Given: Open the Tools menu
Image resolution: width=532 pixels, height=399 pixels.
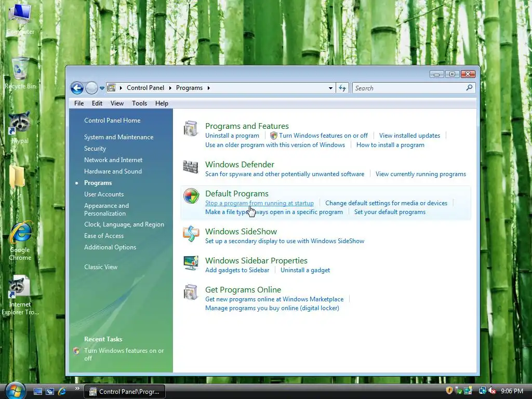Looking at the screenshot, I should click(x=139, y=103).
